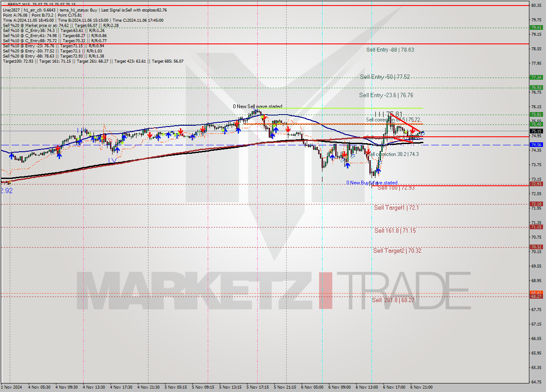Select the green 75.81 axis price tag
This screenshot has height=392, width=546.
(x=536, y=114)
